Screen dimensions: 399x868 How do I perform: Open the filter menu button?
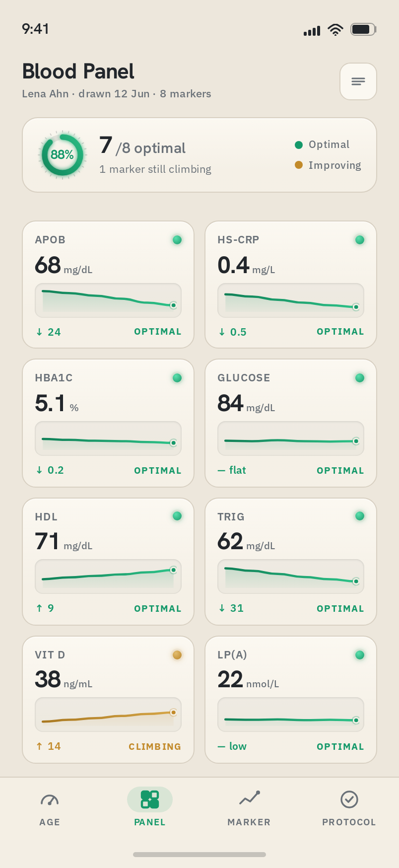tap(358, 81)
